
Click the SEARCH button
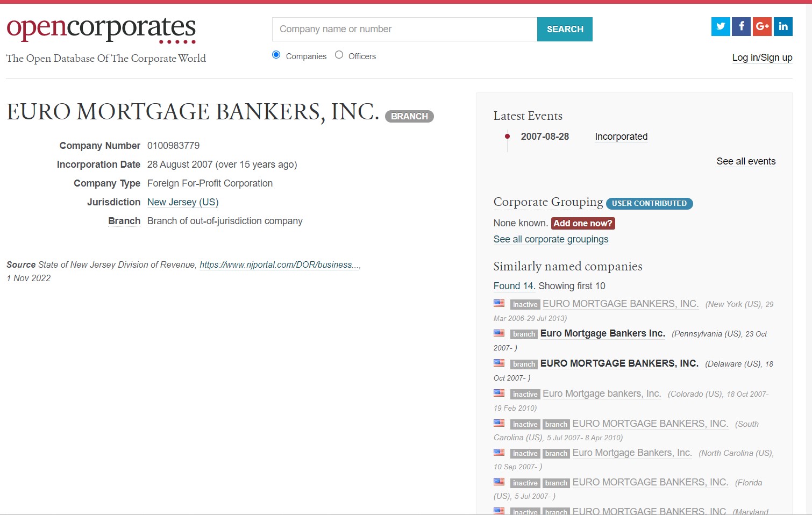565,29
